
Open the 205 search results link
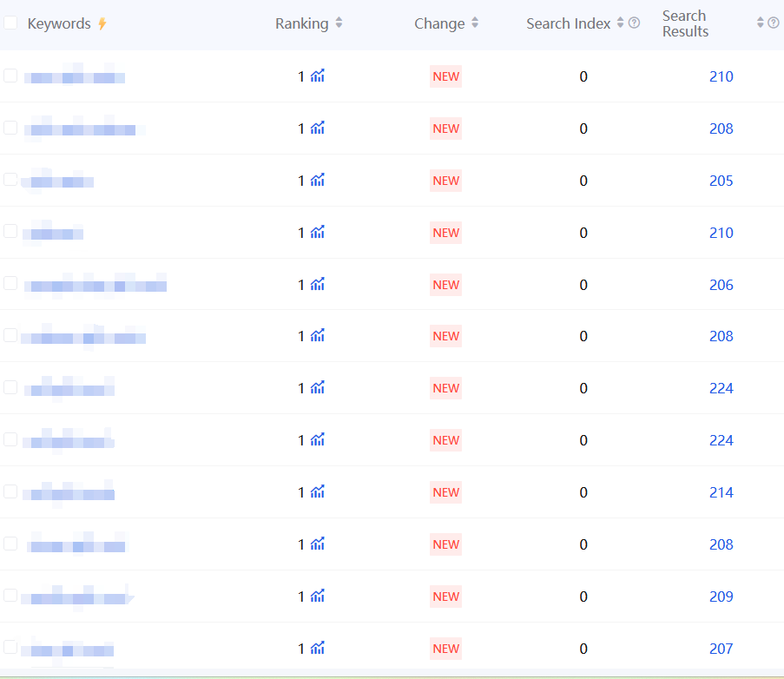pyautogui.click(x=721, y=181)
